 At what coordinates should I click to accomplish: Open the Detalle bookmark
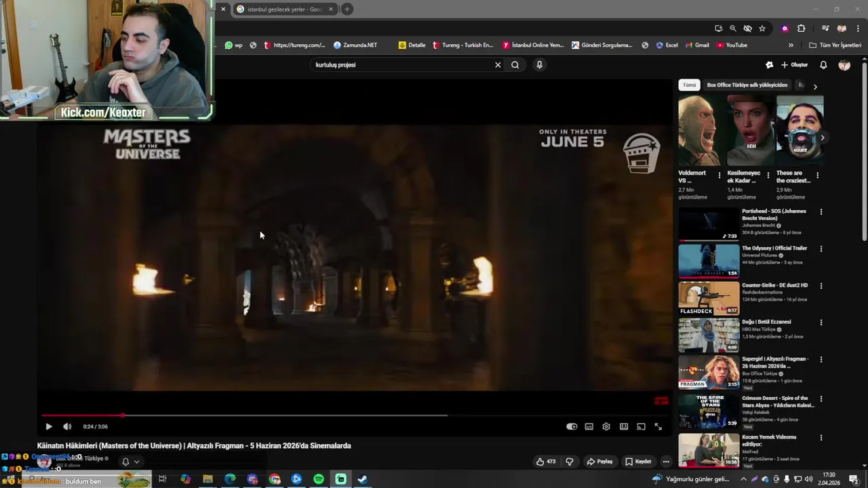click(x=412, y=45)
